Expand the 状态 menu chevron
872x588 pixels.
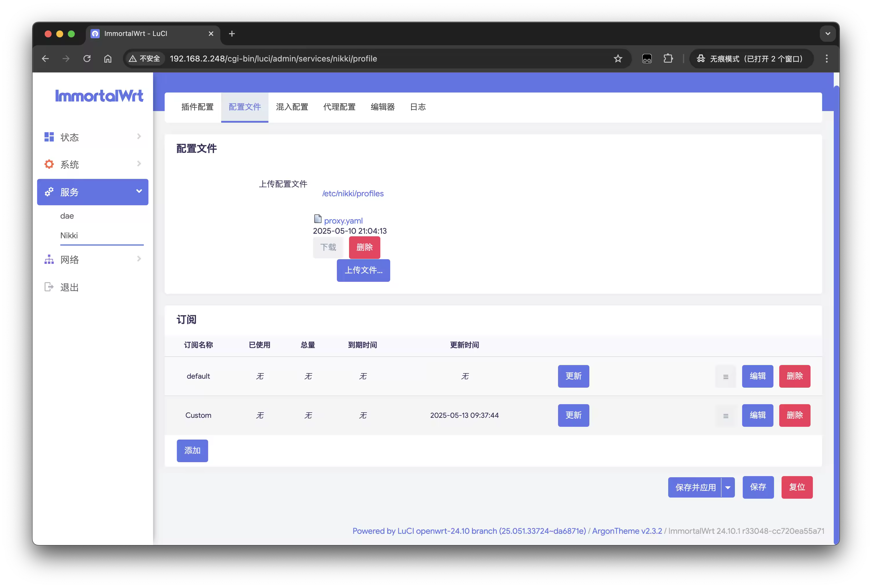139,137
